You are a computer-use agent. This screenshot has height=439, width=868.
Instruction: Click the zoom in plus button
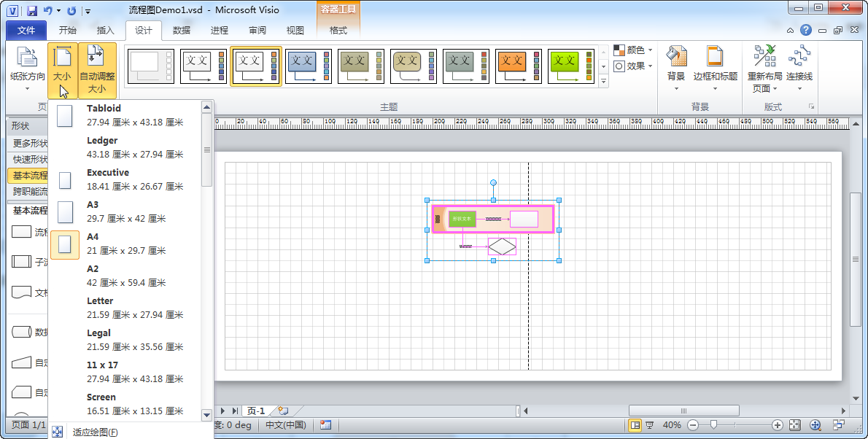click(x=778, y=425)
